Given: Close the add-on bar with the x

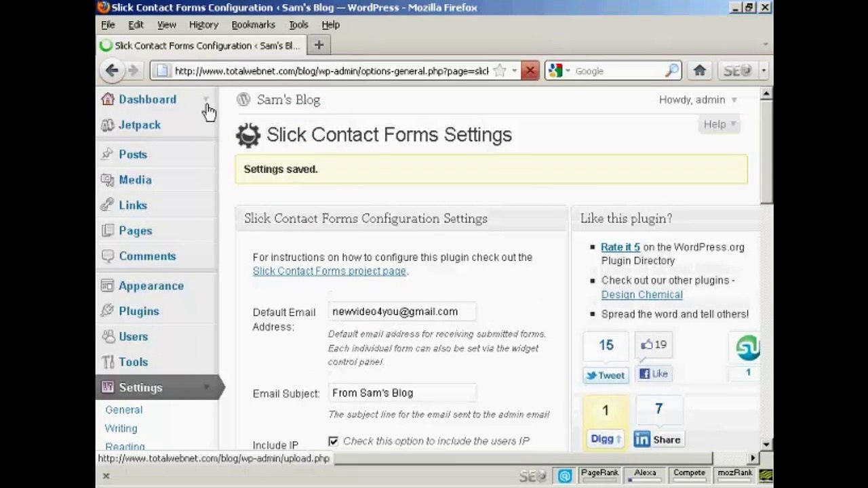Looking at the screenshot, I should [x=106, y=476].
